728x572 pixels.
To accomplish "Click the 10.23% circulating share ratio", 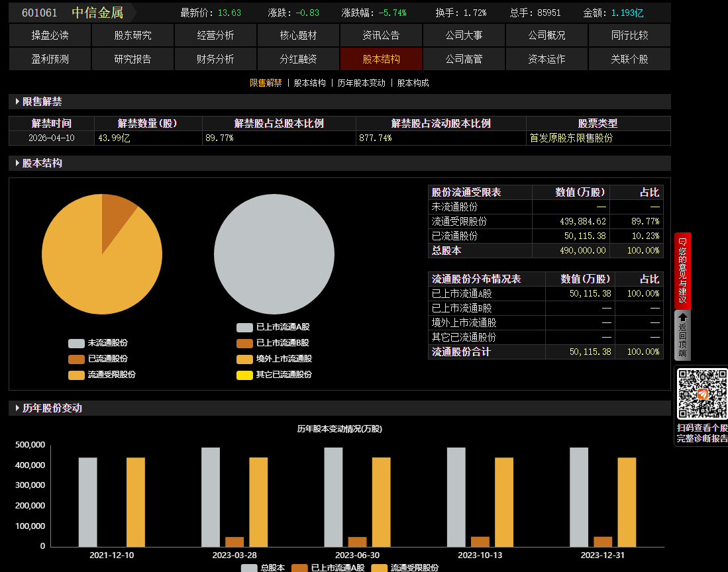I will coord(645,236).
